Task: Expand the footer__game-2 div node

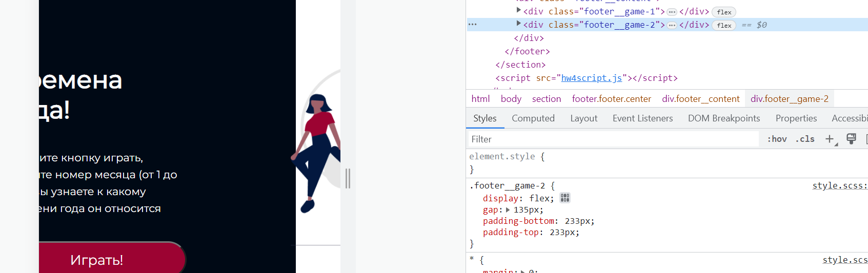Action: tap(518, 23)
